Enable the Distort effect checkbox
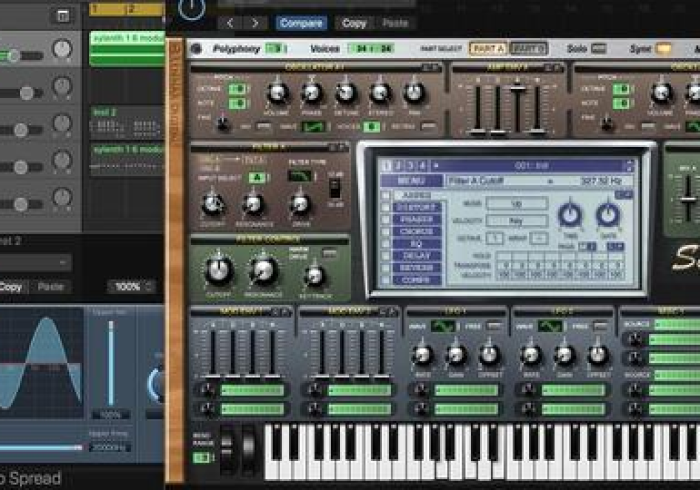This screenshot has height=490, width=700. click(x=386, y=208)
